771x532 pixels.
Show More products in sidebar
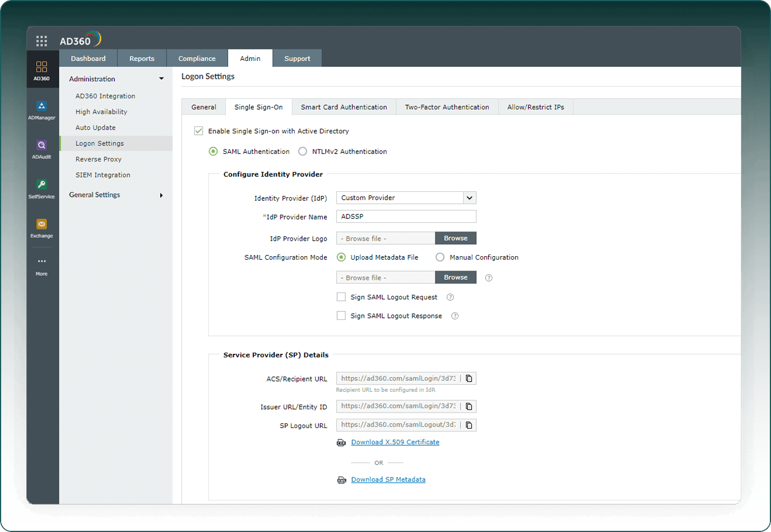[x=41, y=267]
